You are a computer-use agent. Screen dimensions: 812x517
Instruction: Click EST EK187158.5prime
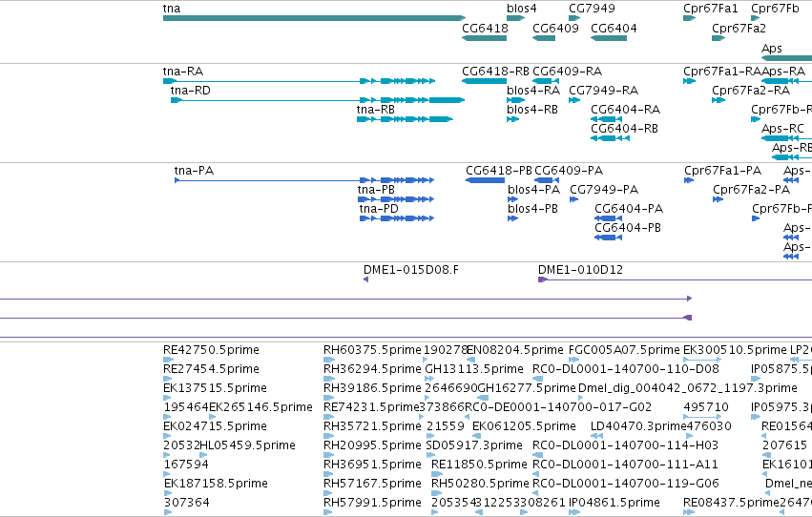(216, 484)
